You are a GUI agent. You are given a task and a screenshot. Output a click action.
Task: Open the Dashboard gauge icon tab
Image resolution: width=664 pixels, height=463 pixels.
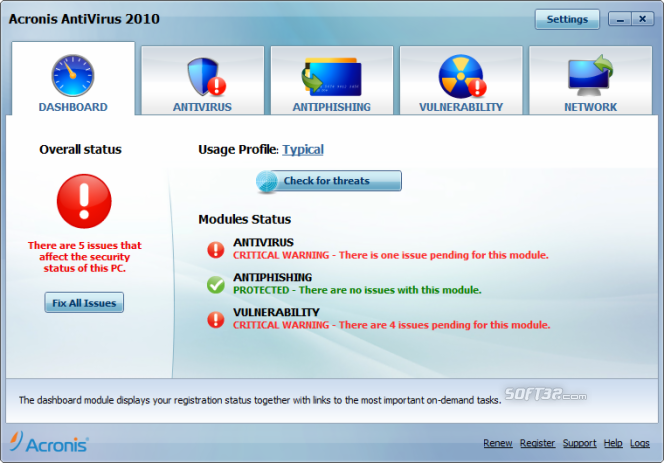[x=73, y=75]
